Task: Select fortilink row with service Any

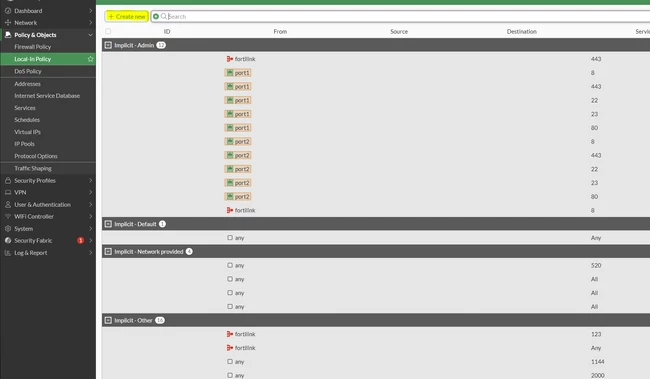Action: tap(376, 348)
